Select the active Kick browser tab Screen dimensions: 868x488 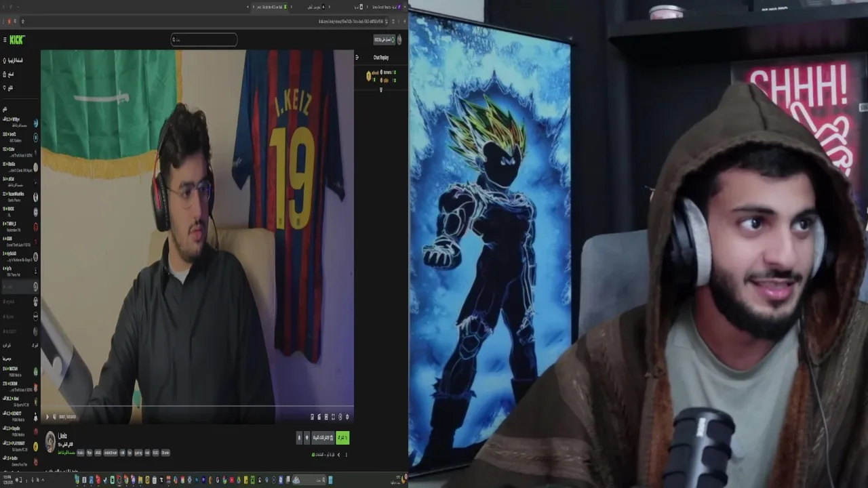click(271, 7)
